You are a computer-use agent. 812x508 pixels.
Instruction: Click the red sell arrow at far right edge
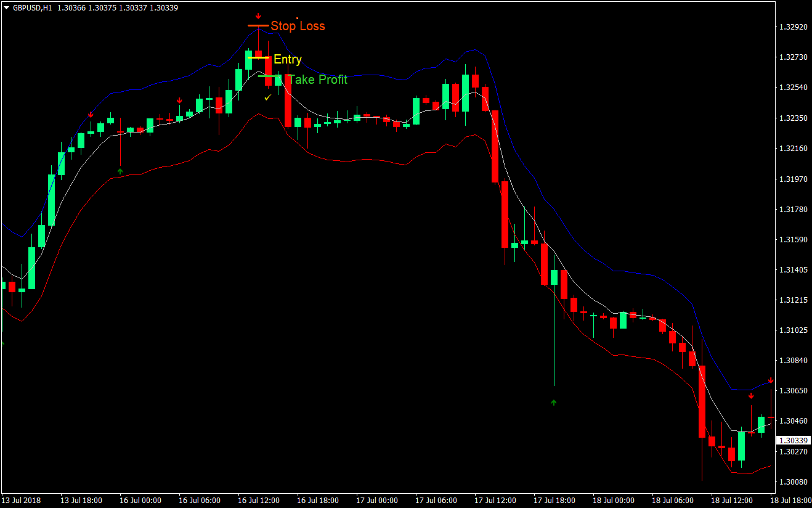pyautogui.click(x=771, y=380)
